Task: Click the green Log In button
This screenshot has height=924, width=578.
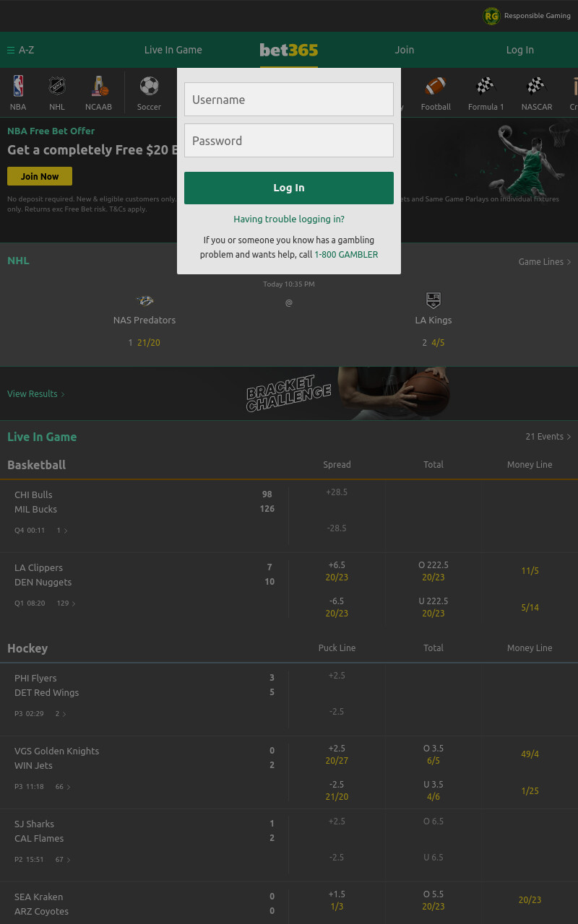Action: [x=289, y=188]
